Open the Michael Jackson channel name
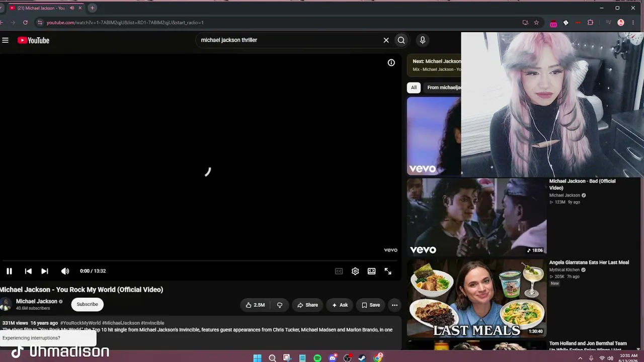Screen dimensions: 644x362 [36, 301]
